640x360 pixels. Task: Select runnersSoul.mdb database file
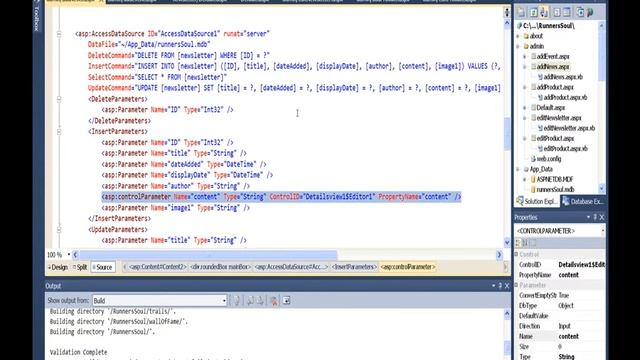[x=555, y=189]
